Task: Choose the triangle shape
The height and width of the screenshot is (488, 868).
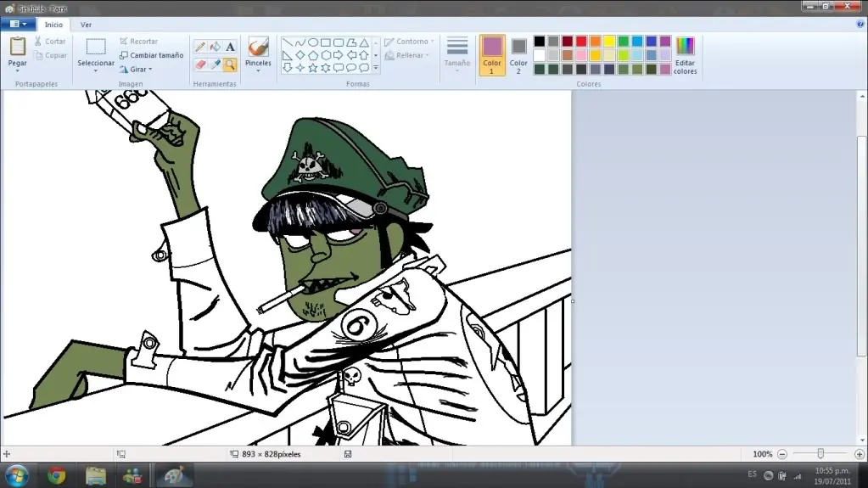Action: pyautogui.click(x=364, y=42)
